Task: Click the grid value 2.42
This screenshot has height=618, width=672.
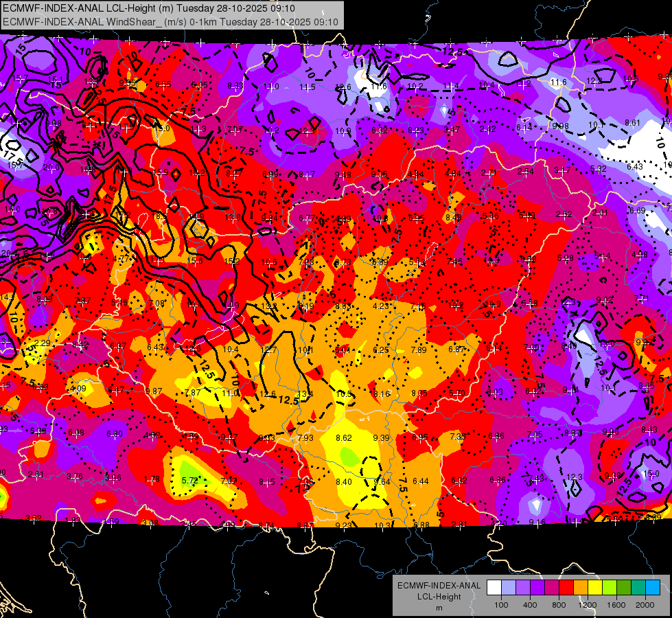Action: (x=488, y=129)
